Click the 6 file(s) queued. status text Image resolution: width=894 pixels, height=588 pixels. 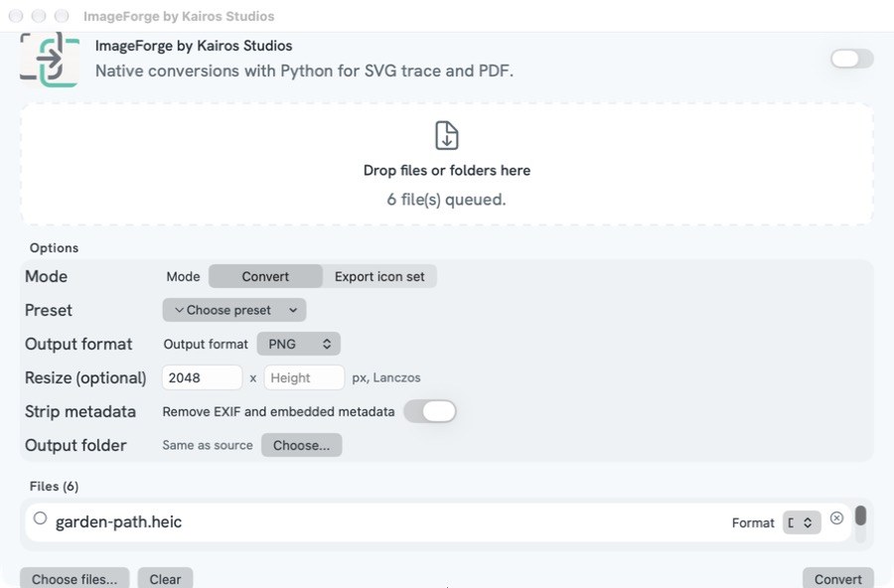[x=446, y=200]
